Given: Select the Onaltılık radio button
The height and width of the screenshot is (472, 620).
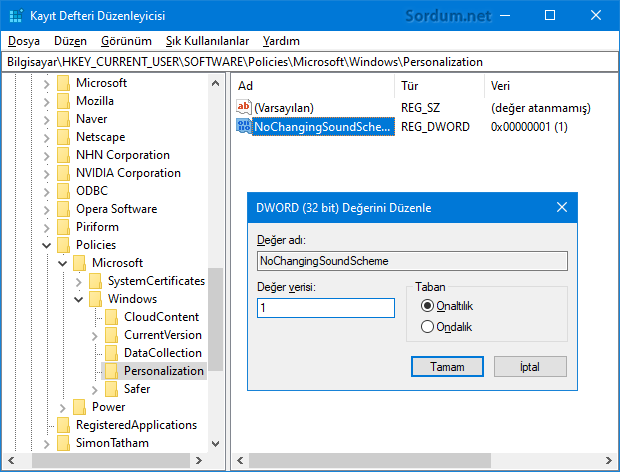Looking at the screenshot, I should (429, 306).
